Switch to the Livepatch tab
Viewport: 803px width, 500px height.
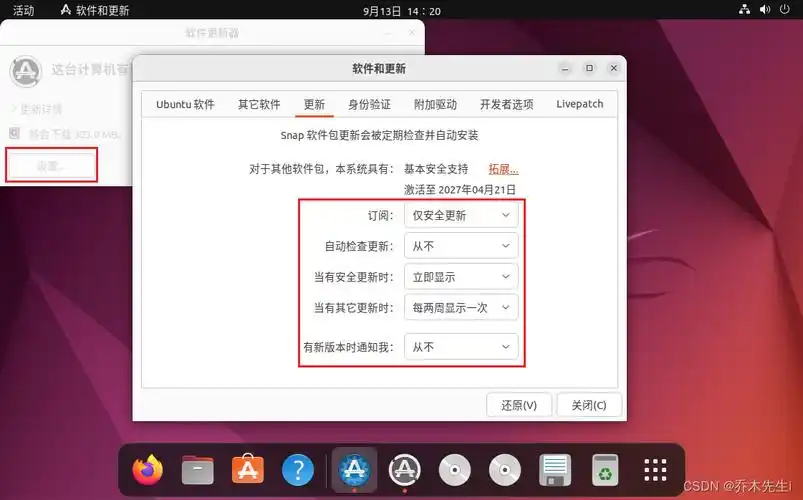pos(580,104)
